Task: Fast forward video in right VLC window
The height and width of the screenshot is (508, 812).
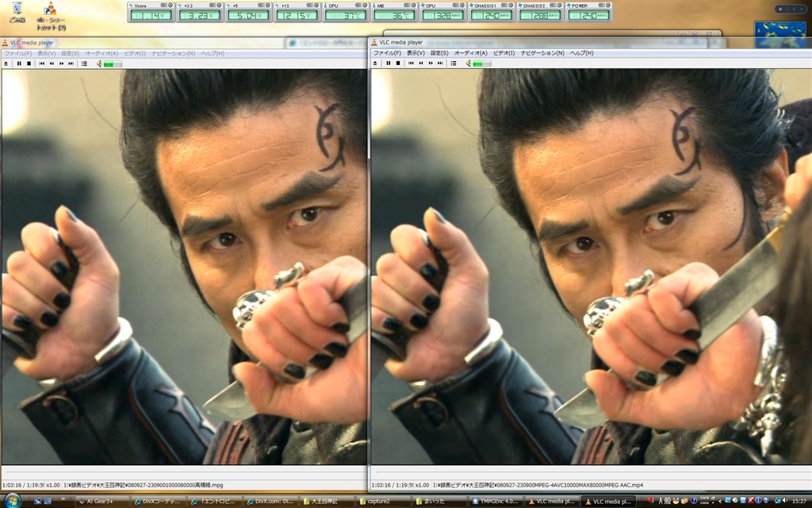Action: click(x=431, y=63)
